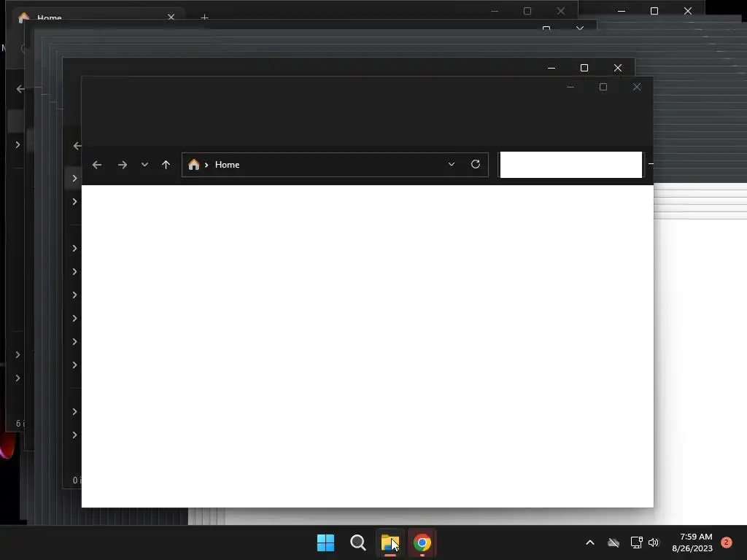Open recent locations chevron beside forward arrow

pos(144,165)
